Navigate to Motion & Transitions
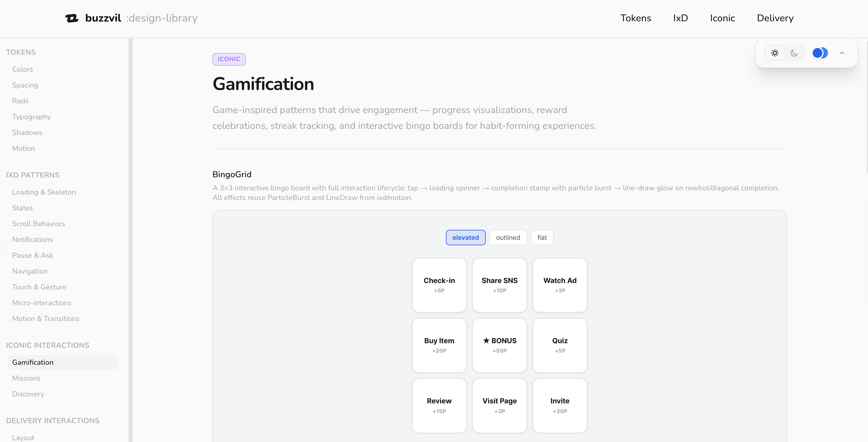The image size is (868, 442). [46, 319]
